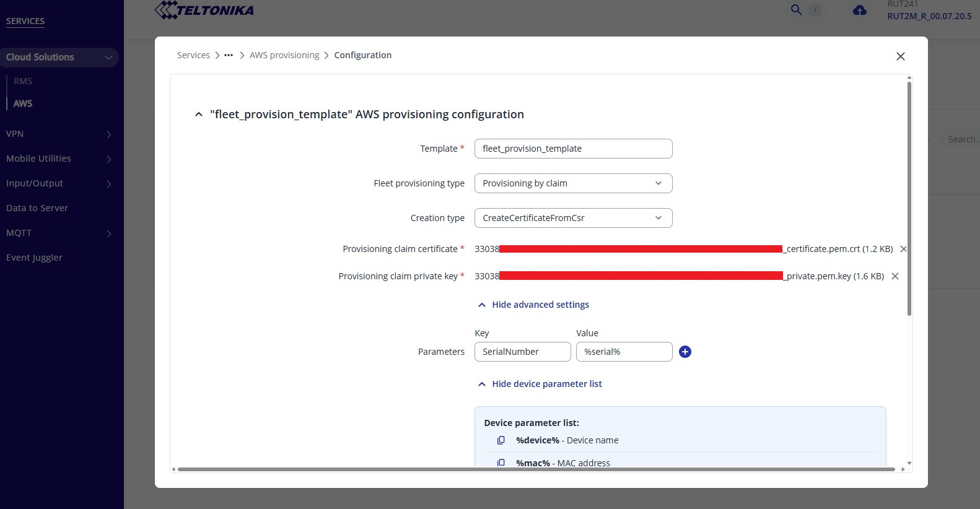Close the configuration dialog

pos(900,56)
